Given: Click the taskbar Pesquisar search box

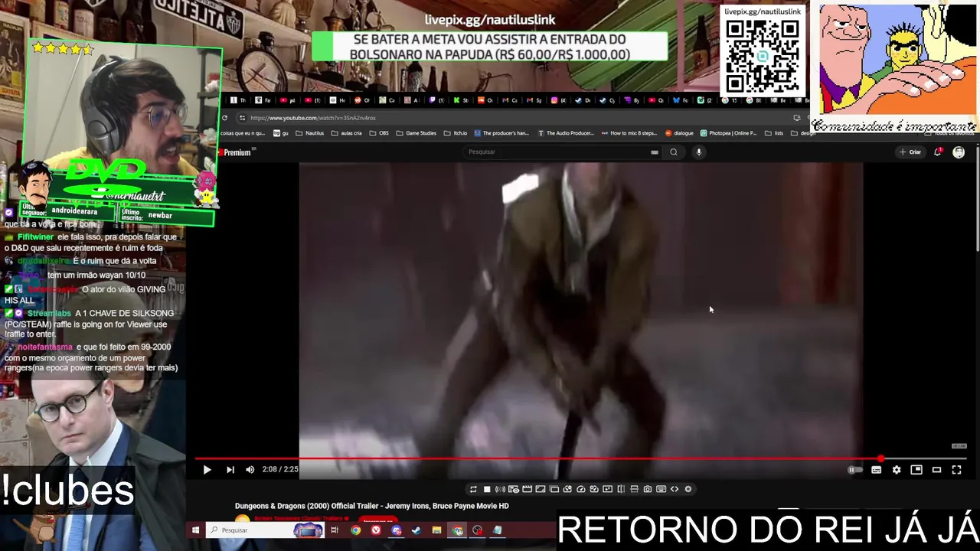Looking at the screenshot, I should tap(264, 530).
